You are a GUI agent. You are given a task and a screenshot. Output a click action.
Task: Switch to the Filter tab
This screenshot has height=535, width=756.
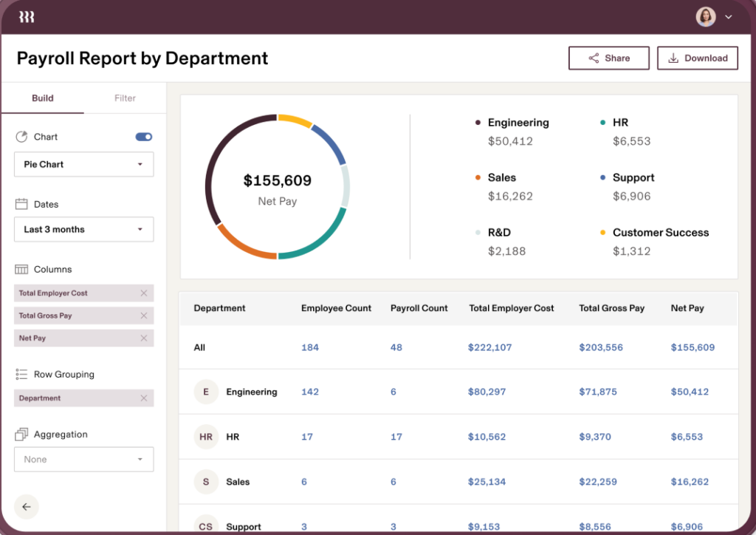pyautogui.click(x=124, y=98)
